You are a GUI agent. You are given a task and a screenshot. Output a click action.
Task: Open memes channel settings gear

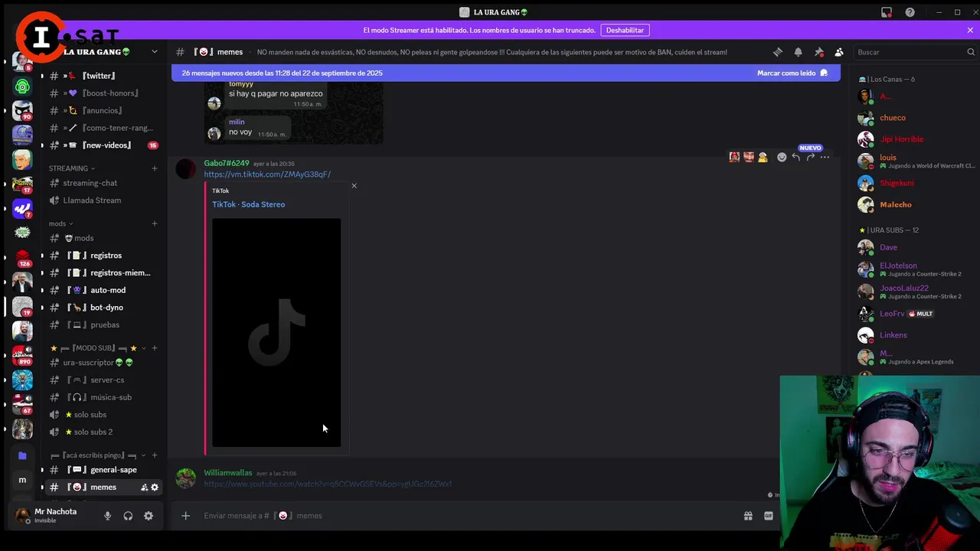[155, 487]
